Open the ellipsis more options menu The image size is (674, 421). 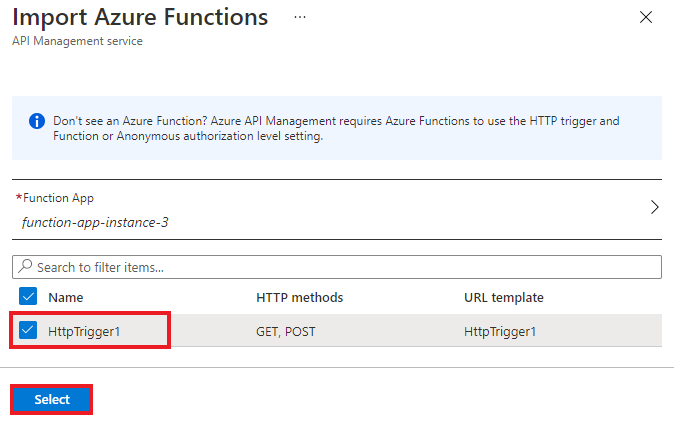point(300,17)
